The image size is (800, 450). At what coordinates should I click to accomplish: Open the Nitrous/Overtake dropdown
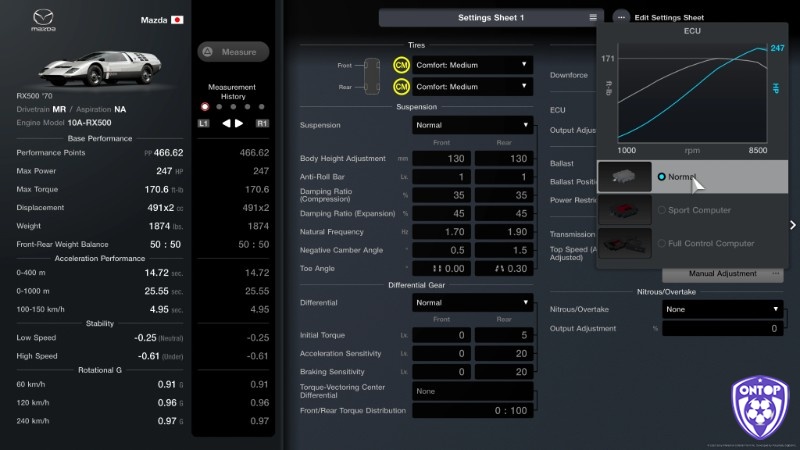pyautogui.click(x=722, y=309)
